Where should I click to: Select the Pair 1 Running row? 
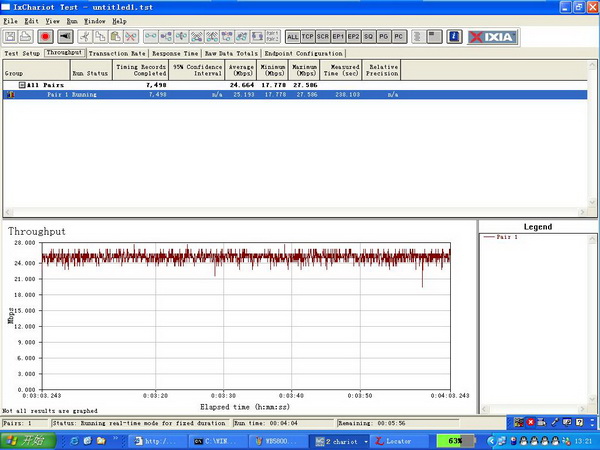coord(70,94)
